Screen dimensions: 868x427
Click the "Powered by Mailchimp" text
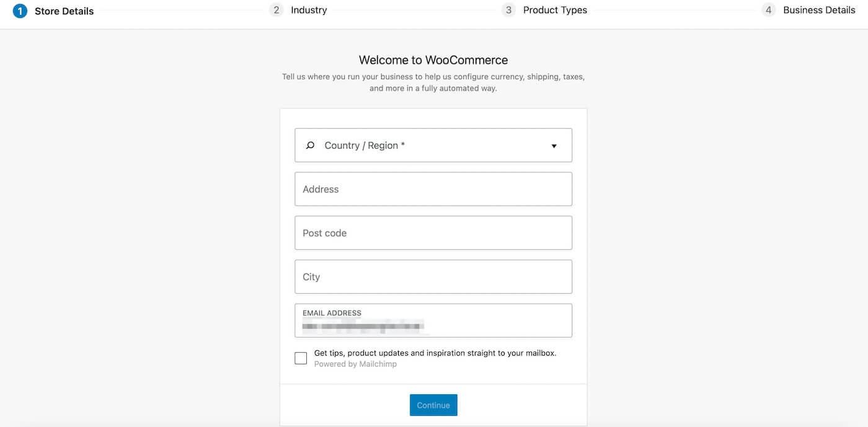pyautogui.click(x=355, y=364)
